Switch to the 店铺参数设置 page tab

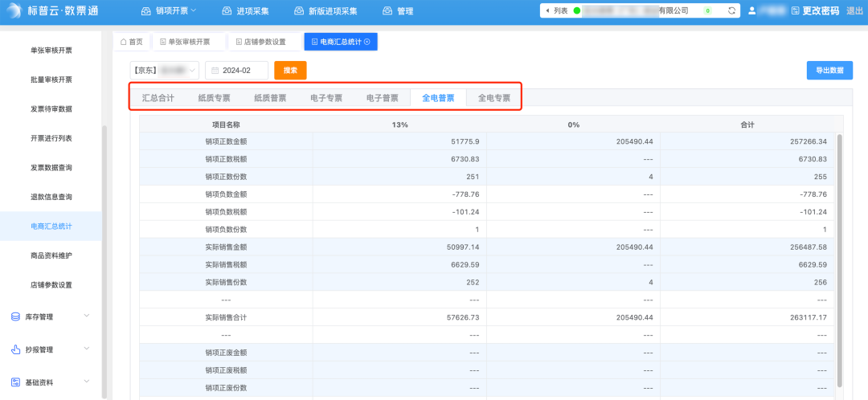click(x=264, y=42)
